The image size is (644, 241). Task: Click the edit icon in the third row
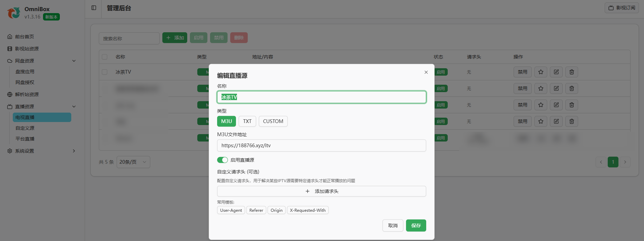pyautogui.click(x=556, y=105)
